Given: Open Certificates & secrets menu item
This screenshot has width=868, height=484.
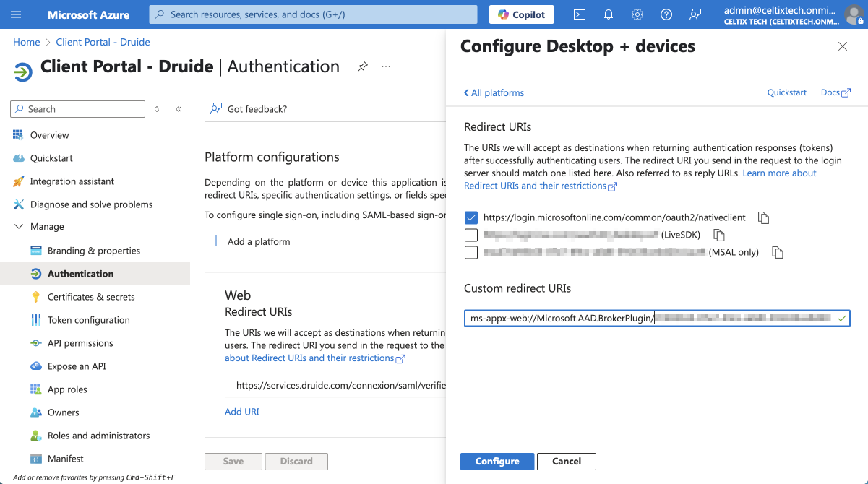Looking at the screenshot, I should (x=91, y=297).
